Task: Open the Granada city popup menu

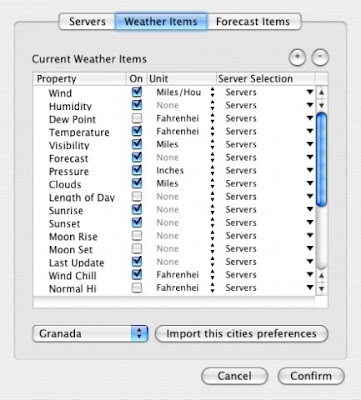Action: click(90, 334)
